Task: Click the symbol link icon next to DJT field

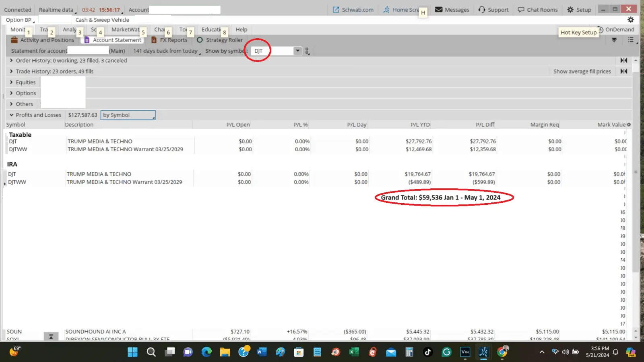Action: click(x=307, y=51)
